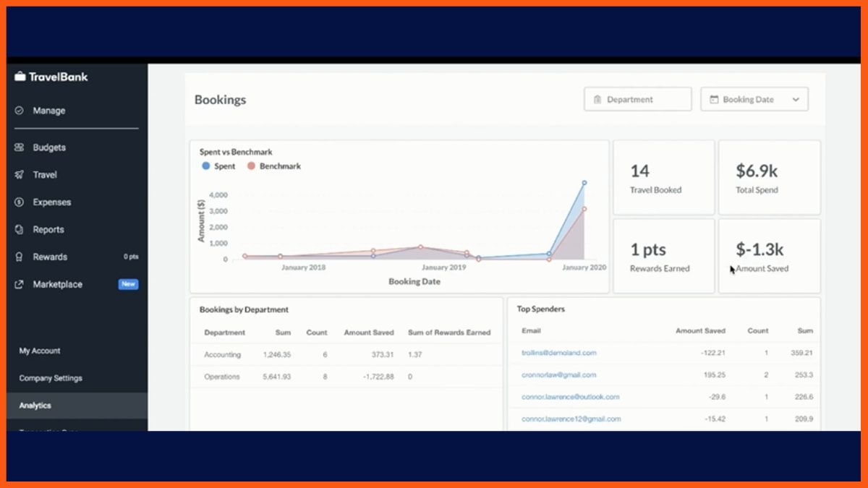Click the Reports icon in sidebar
Image resolution: width=868 pixels, height=488 pixels.
[19, 230]
